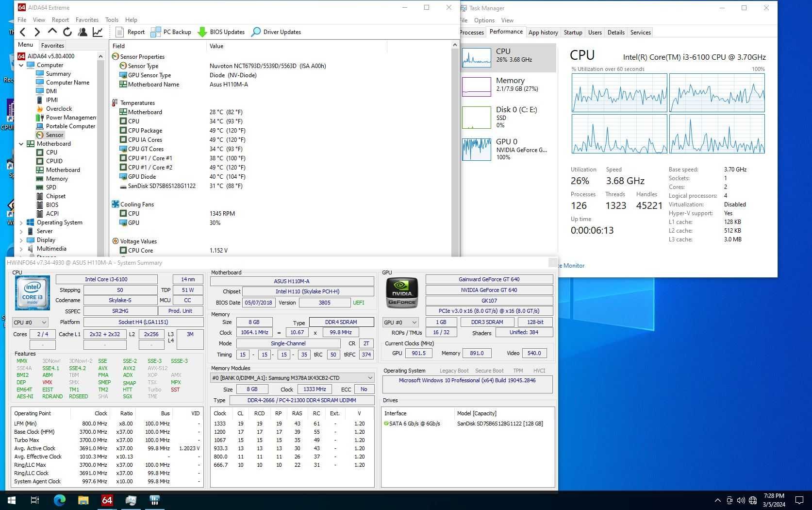The width and height of the screenshot is (812, 510).
Task: Open the Windows Start menu
Action: tap(12, 500)
